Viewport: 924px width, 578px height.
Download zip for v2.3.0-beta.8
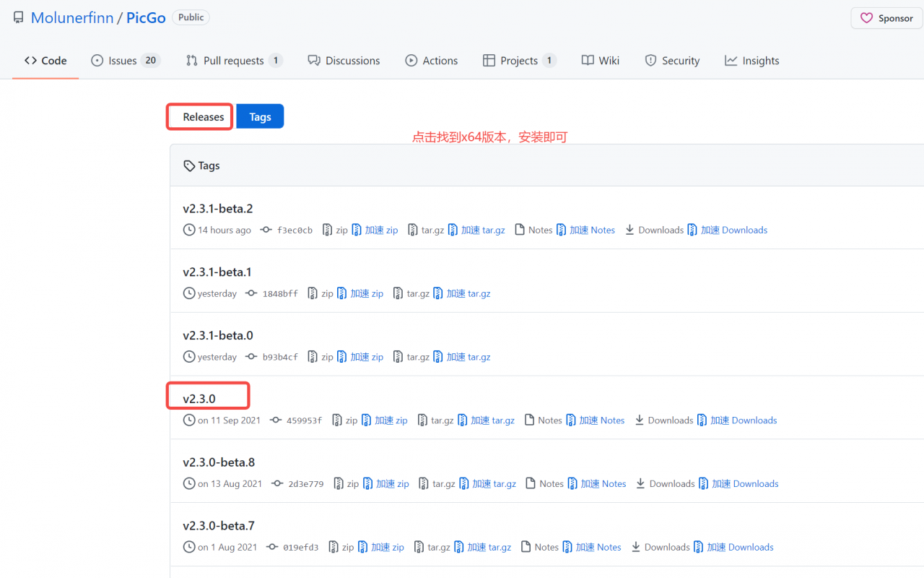(346, 484)
